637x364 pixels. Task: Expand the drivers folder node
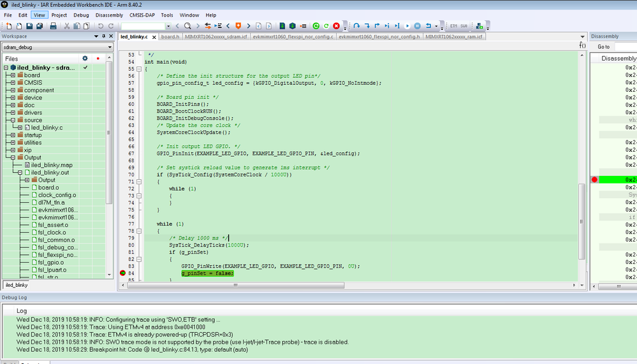(x=13, y=113)
